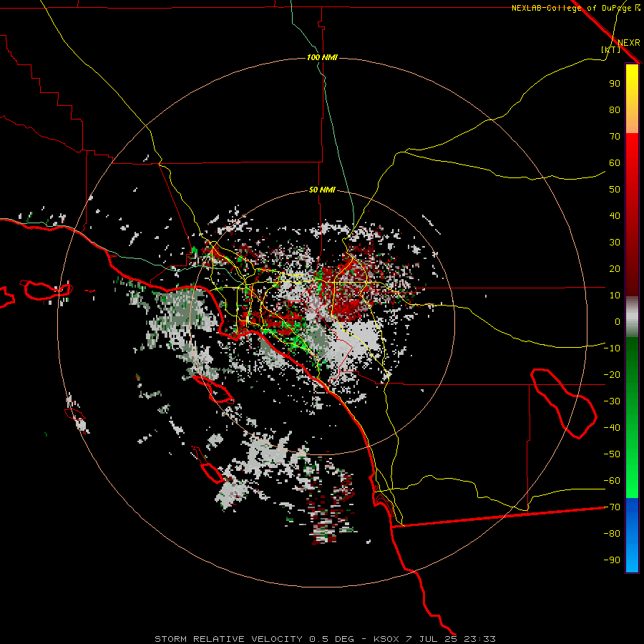
Task: Select the 100 NMI range ring label
Action: (323, 57)
